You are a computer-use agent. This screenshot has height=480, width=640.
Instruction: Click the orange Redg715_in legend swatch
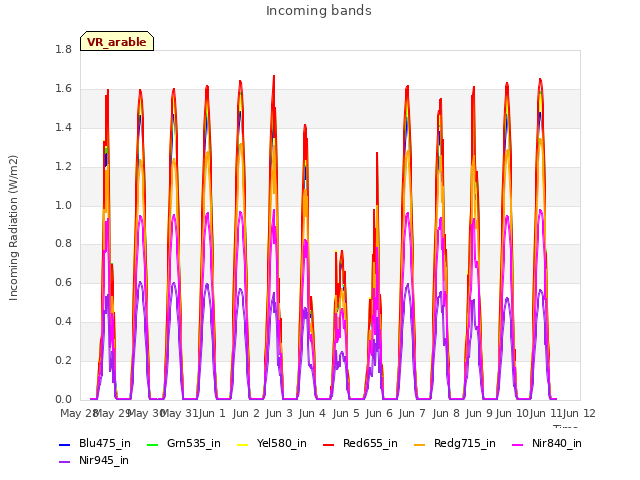point(420,444)
